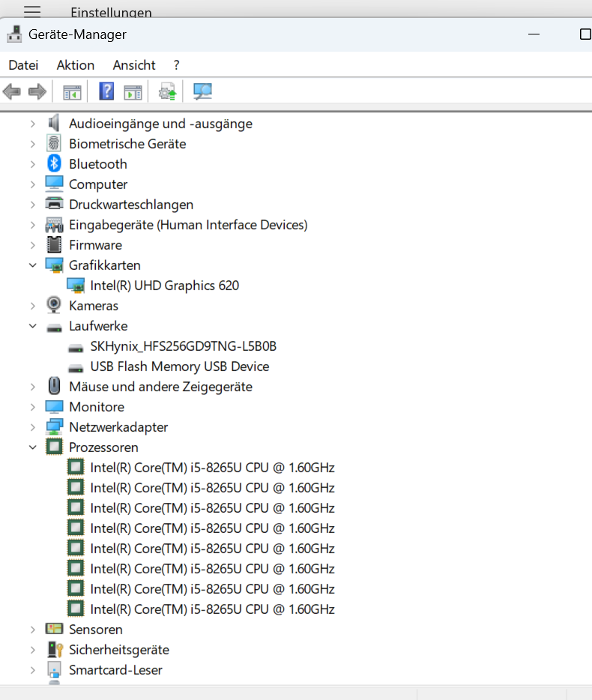Viewport: 592px width, 700px height.
Task: Click the Mäuse und andere Zeigegeräte mouse icon
Action: (54, 386)
